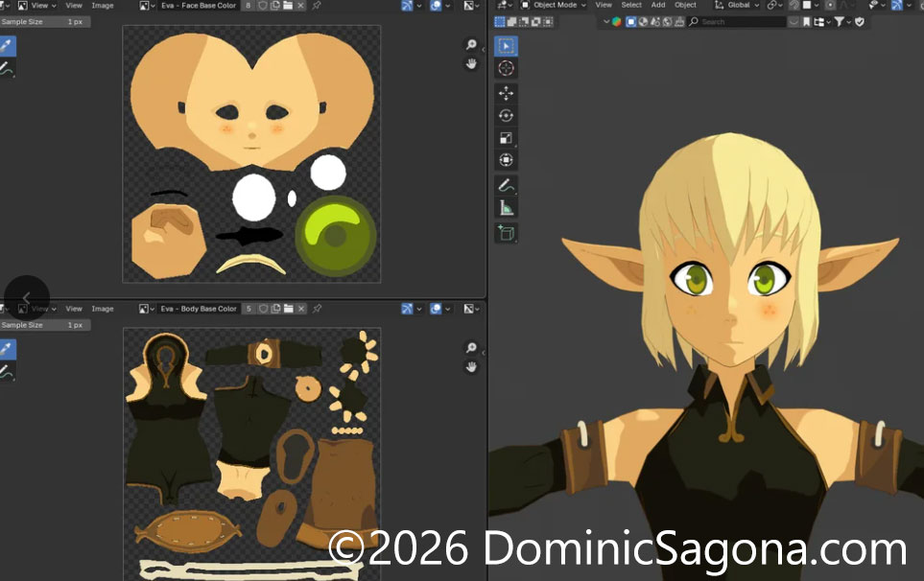
Task: Select the Sample eyedropper tool in Face image editor
Action: point(7,46)
